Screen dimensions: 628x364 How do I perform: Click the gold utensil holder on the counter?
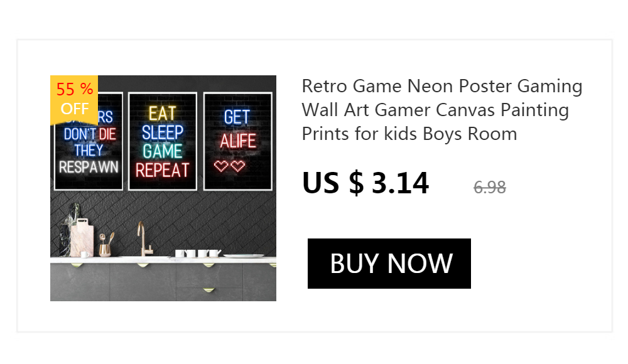click(x=105, y=249)
